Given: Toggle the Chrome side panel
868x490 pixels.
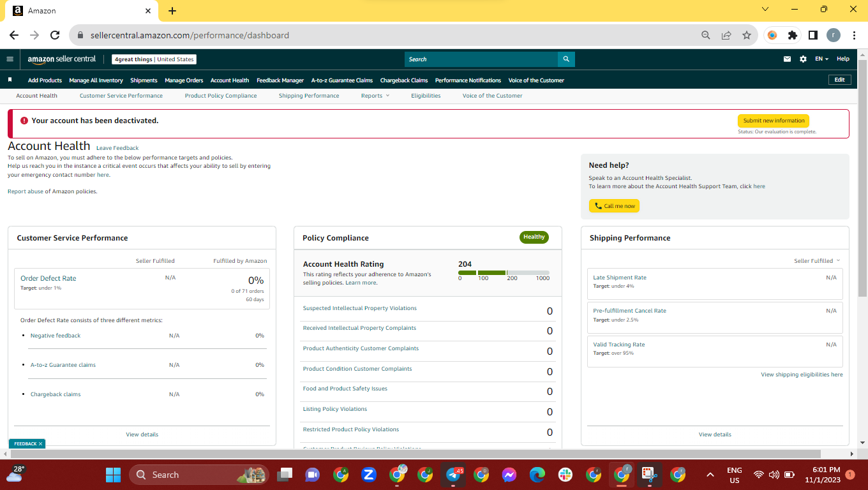Looking at the screenshot, I should point(813,35).
